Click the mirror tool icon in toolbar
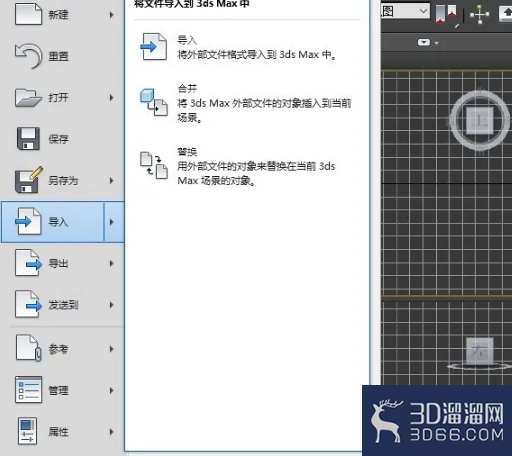Viewport: 512px width, 456px height. (447, 14)
